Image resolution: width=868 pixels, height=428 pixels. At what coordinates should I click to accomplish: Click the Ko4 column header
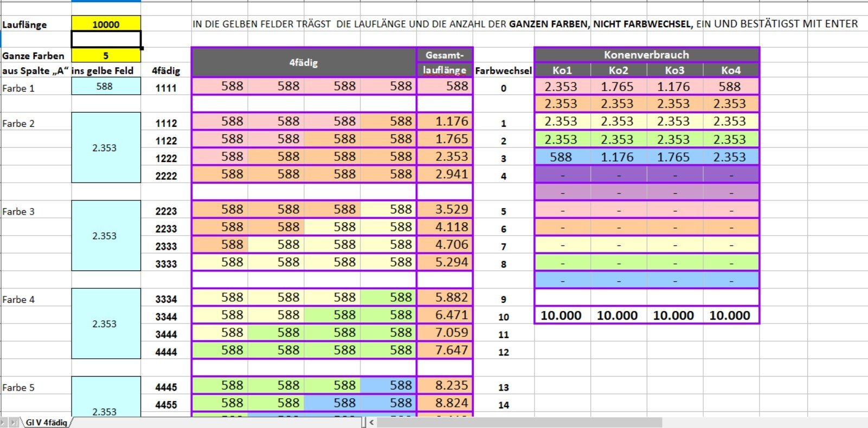pyautogui.click(x=730, y=70)
